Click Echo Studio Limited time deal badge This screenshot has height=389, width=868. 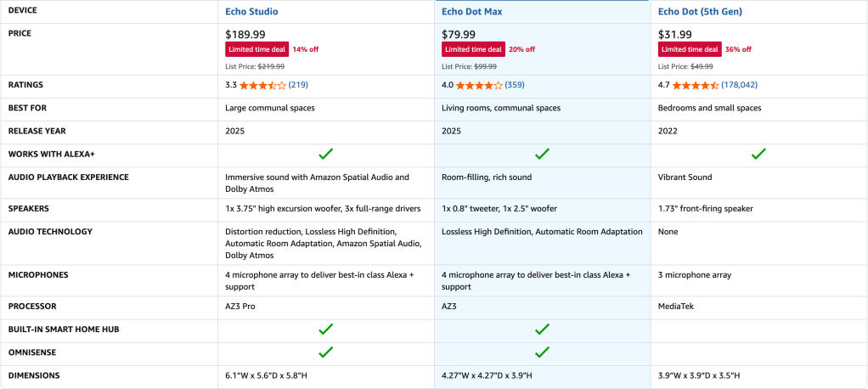click(256, 49)
